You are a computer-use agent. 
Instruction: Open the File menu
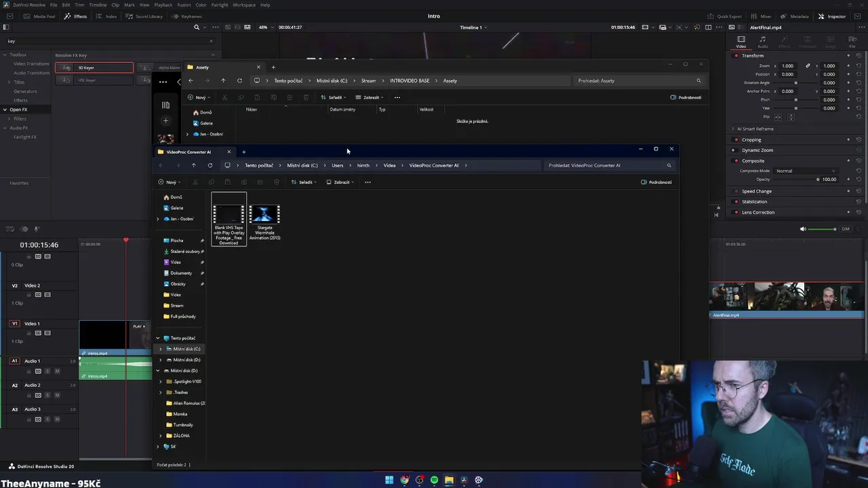(x=54, y=5)
